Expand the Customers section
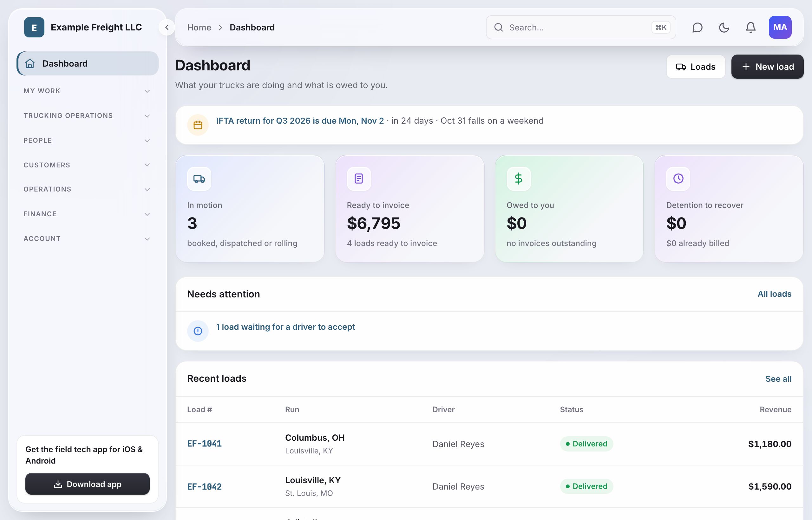 click(87, 165)
